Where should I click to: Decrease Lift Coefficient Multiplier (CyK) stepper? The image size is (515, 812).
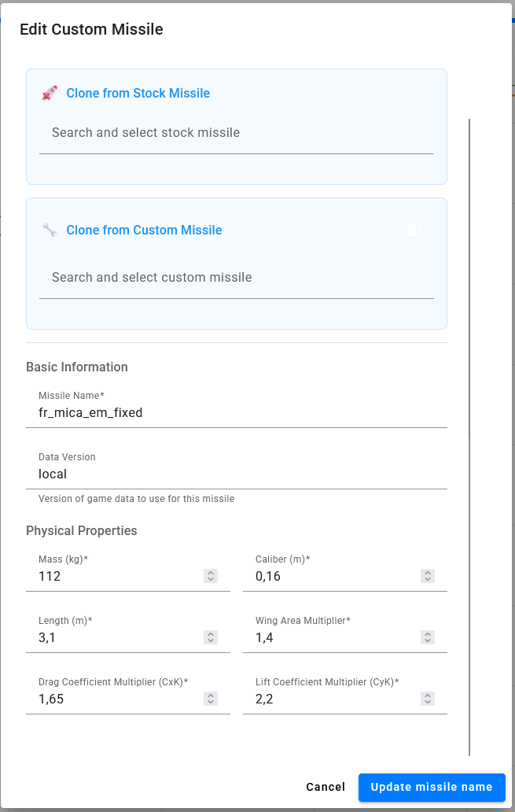(428, 702)
